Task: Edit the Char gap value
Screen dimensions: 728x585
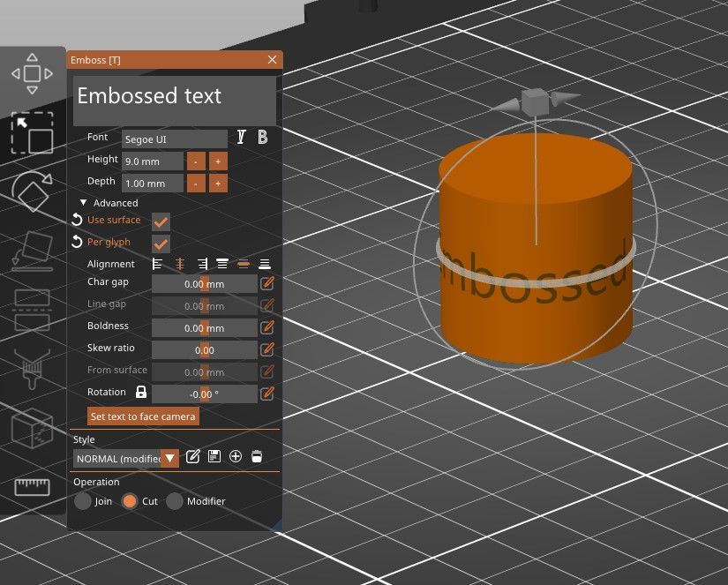Action: pos(267,283)
